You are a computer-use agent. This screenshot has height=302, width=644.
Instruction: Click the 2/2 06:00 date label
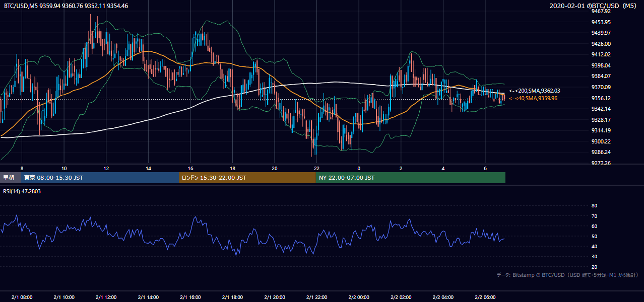coord(485,297)
